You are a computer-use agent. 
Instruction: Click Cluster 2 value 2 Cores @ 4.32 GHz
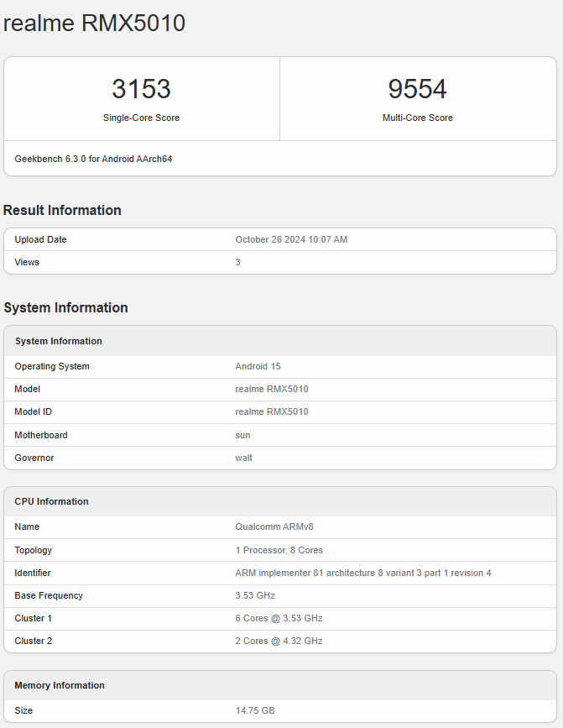coord(279,641)
